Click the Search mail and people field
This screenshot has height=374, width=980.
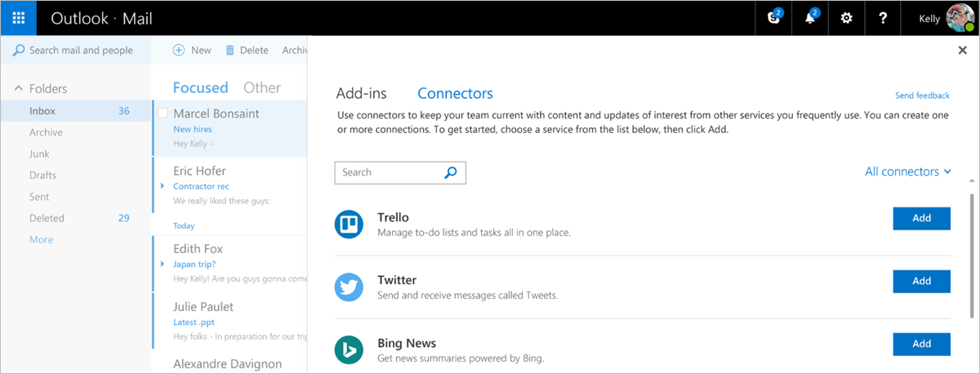(76, 50)
